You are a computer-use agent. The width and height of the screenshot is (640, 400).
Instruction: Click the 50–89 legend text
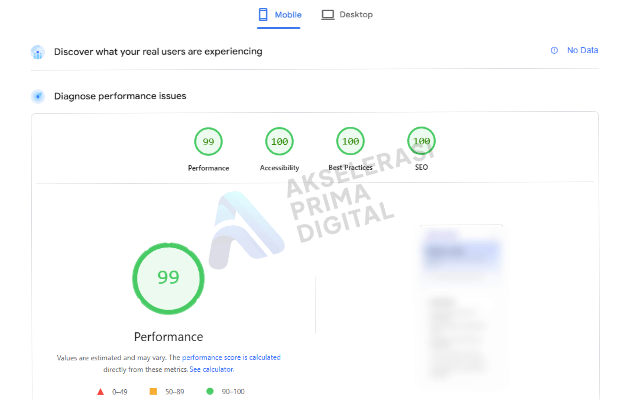click(x=175, y=392)
